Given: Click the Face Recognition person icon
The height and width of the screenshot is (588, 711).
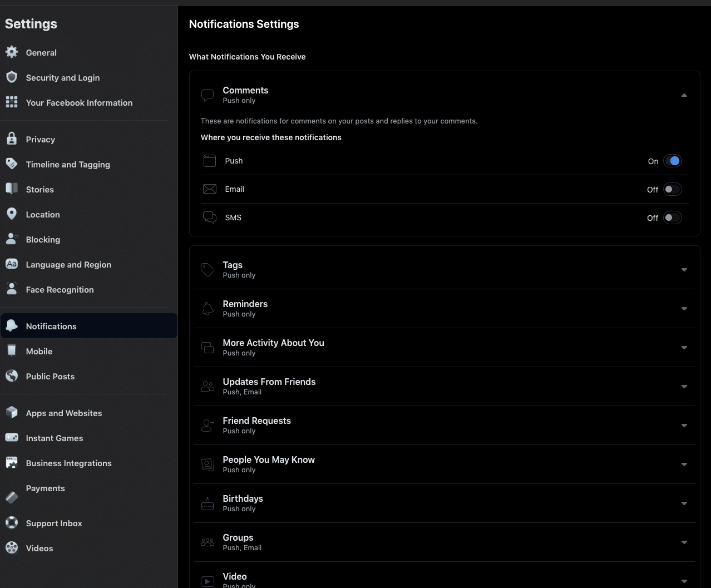Looking at the screenshot, I should 12,289.
